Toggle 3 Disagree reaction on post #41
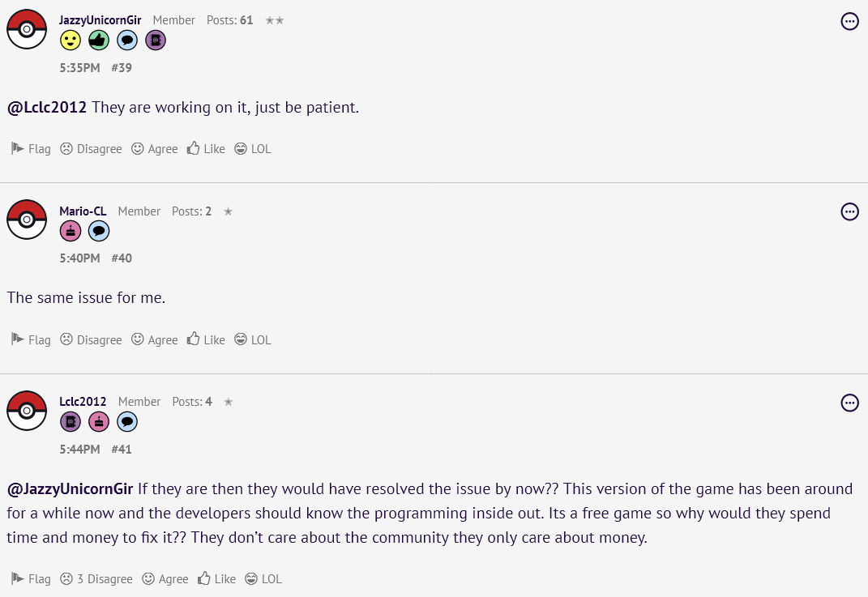The image size is (868, 597). (x=96, y=578)
